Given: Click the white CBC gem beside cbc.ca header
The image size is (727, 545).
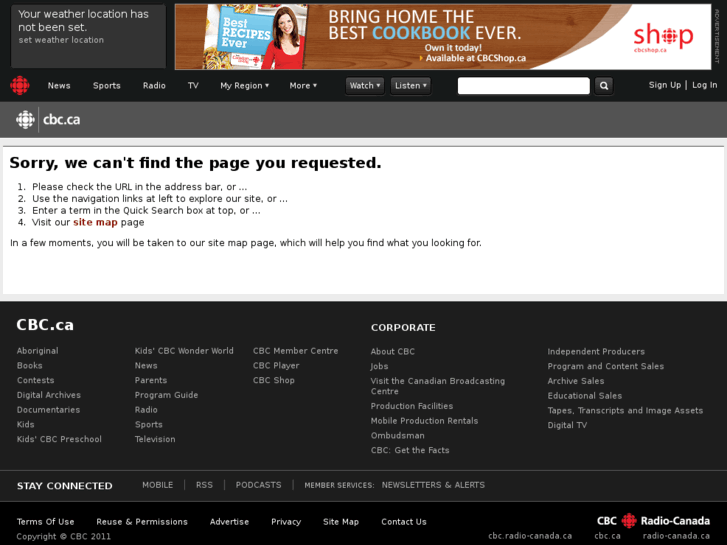Looking at the screenshot, I should (26, 120).
